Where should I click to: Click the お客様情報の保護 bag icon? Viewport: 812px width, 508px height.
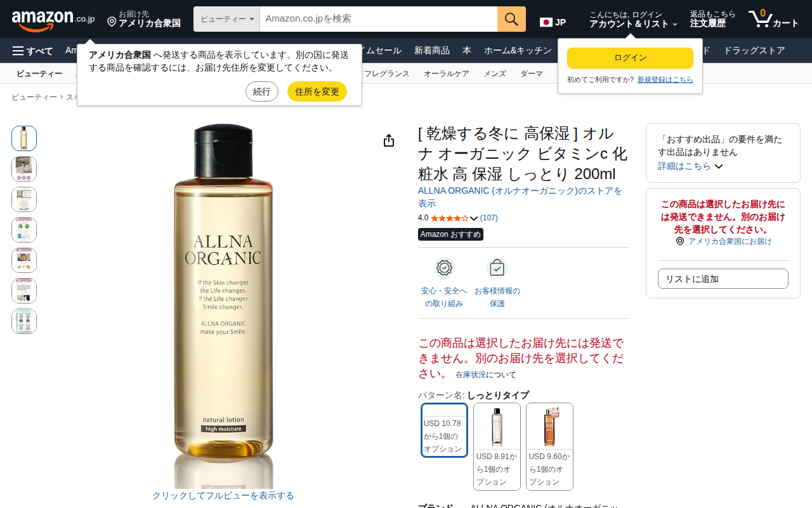[x=497, y=268]
